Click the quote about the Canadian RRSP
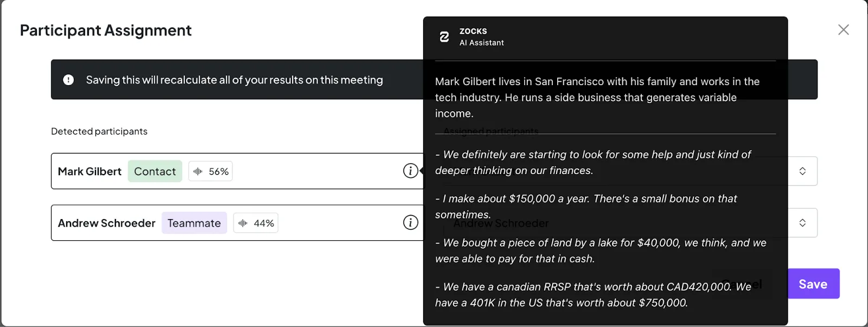Image resolution: width=868 pixels, height=327 pixels. click(x=593, y=294)
